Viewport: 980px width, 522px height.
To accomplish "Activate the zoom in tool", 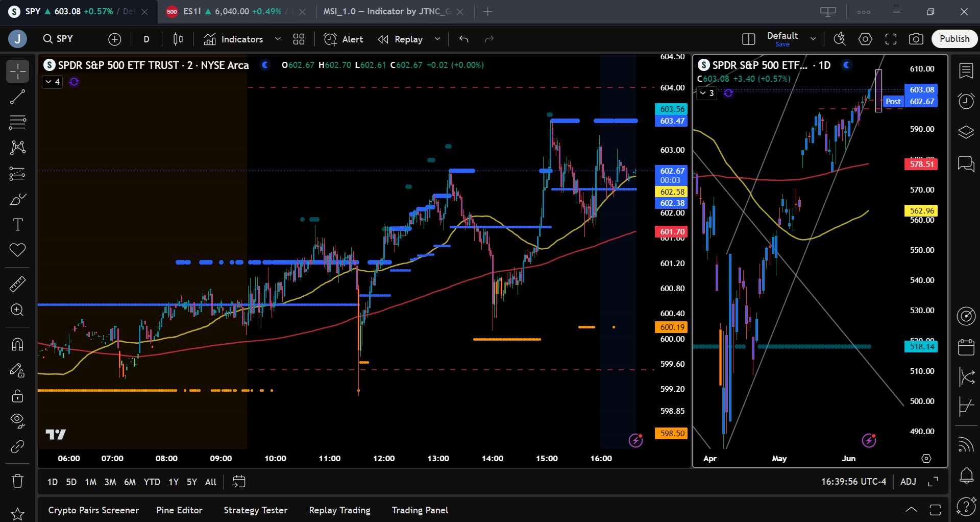I will (x=17, y=310).
